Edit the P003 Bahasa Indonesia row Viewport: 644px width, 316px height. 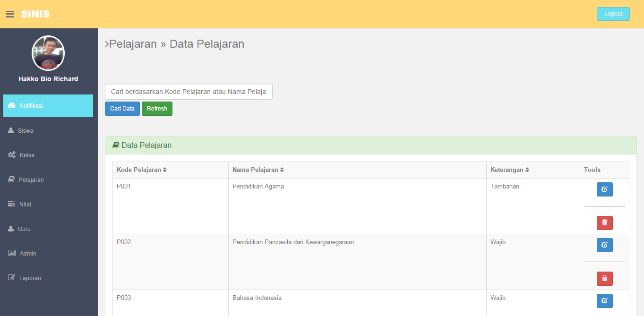[605, 301]
